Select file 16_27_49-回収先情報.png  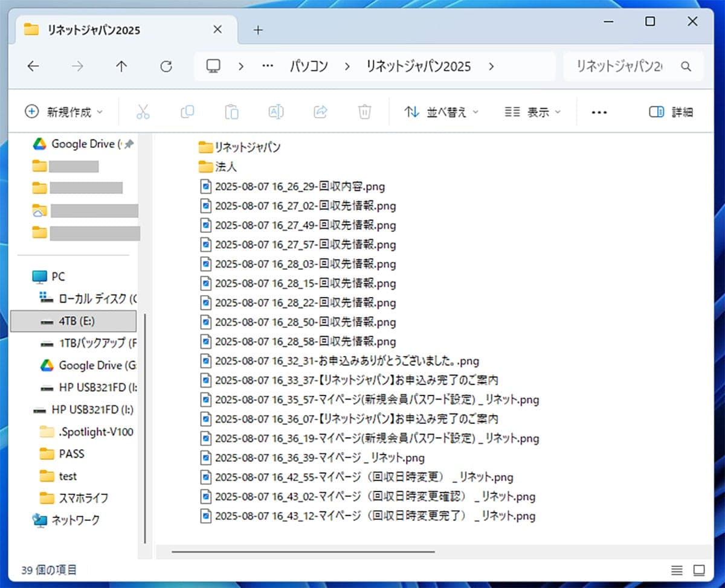pos(298,225)
